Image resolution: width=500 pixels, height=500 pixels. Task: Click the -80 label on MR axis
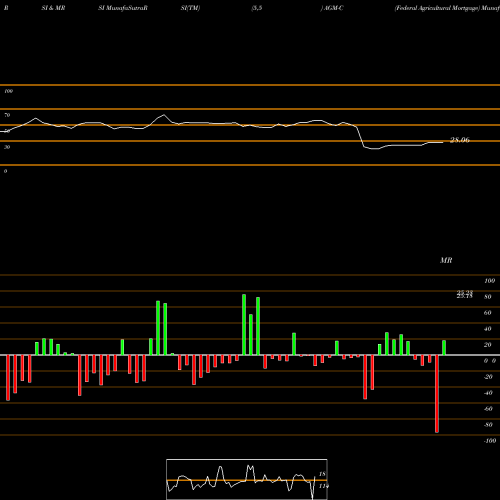tap(488, 425)
